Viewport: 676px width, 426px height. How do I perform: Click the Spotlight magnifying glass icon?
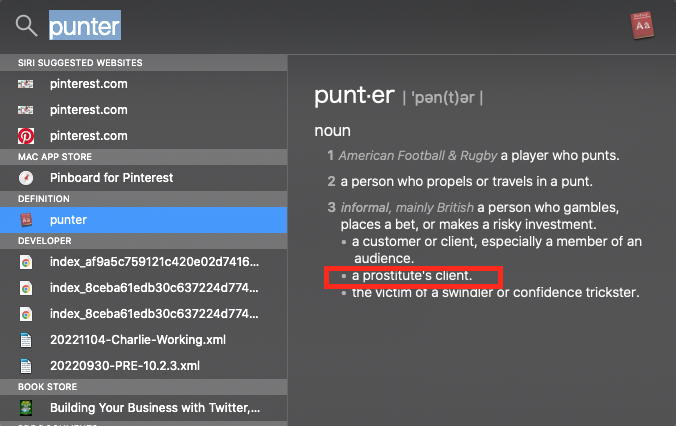(26, 25)
